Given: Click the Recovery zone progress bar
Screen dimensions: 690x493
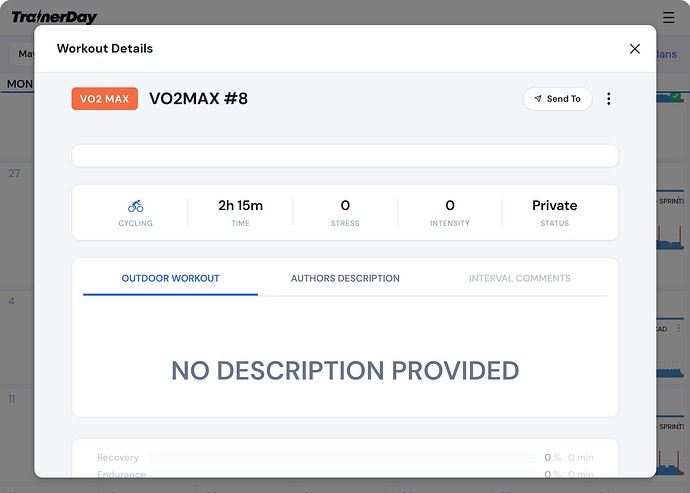Looking at the screenshot, I should click(343, 458).
